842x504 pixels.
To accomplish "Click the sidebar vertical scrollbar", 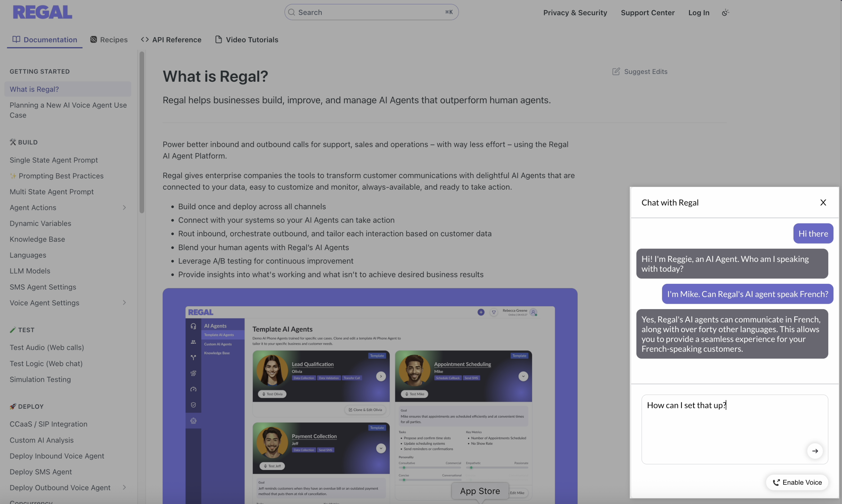I will 142,133.
